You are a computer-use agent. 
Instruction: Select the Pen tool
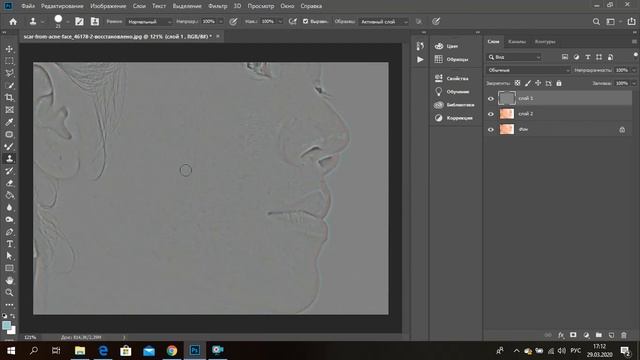click(x=9, y=232)
